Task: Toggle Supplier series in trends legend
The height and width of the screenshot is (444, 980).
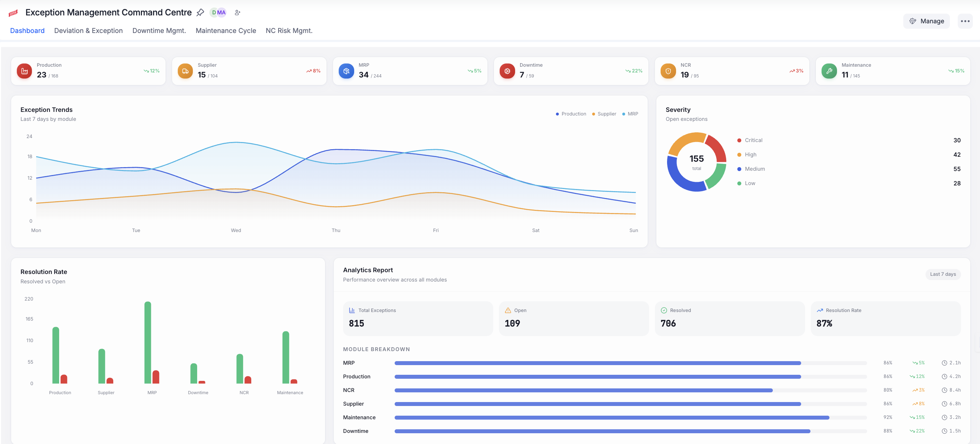Action: tap(604, 114)
